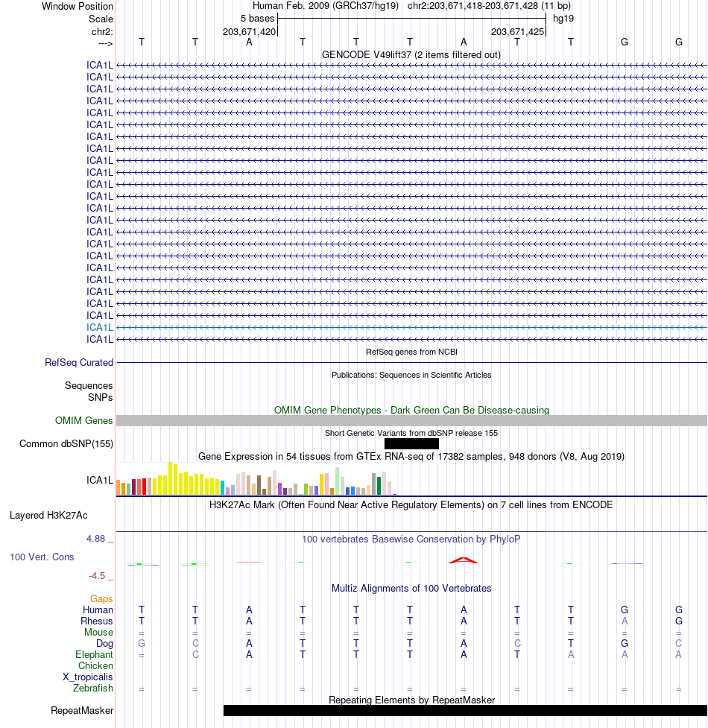
Task: Click the hg19 assembly label
Action: [x=563, y=19]
